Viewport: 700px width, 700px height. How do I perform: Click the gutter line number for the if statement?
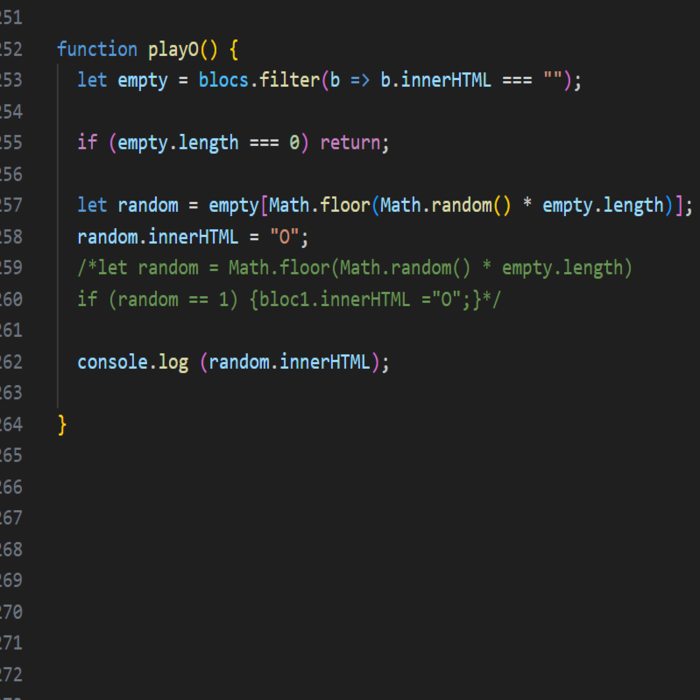pos(10,142)
